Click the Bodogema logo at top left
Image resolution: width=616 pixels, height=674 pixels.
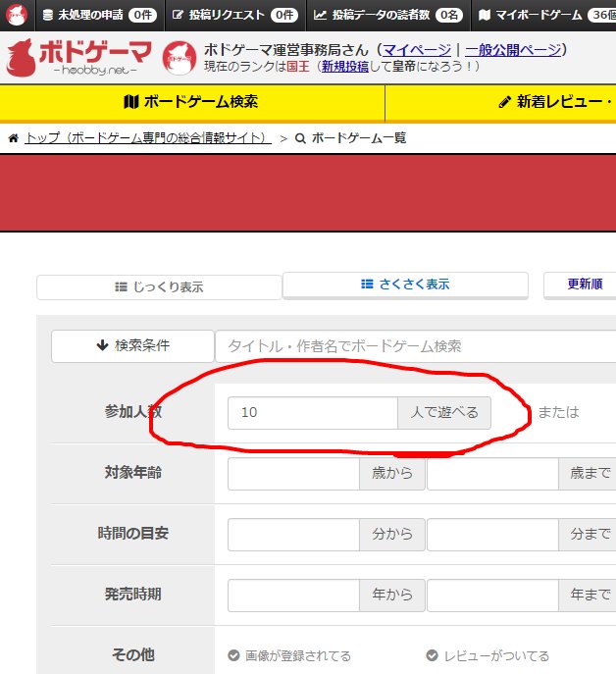[x=78, y=58]
